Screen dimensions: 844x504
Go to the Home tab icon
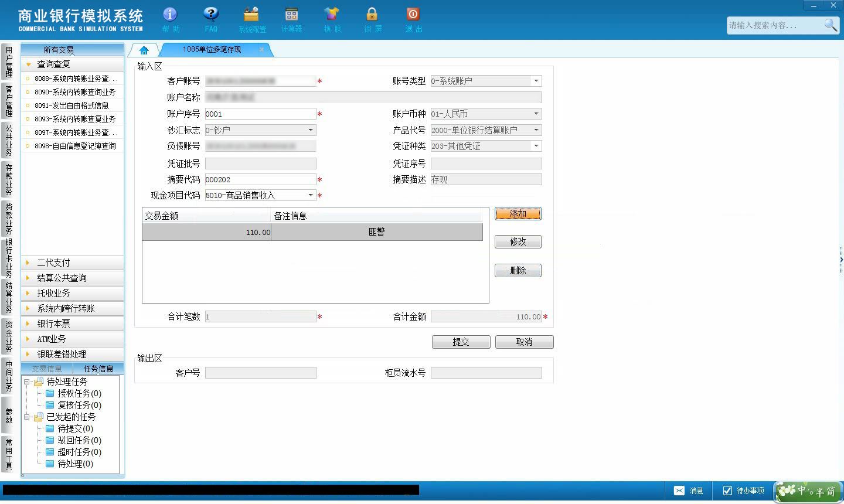[144, 50]
